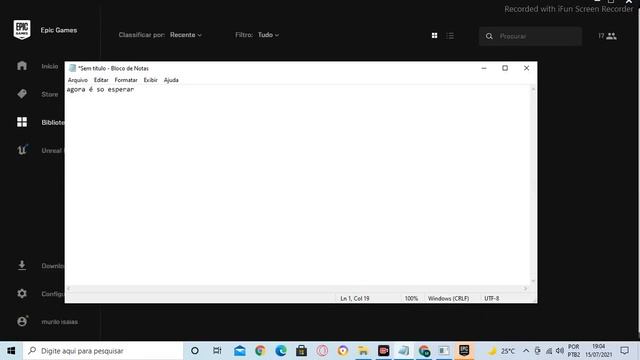
Task: Open the notification center icon
Action: [624, 351]
